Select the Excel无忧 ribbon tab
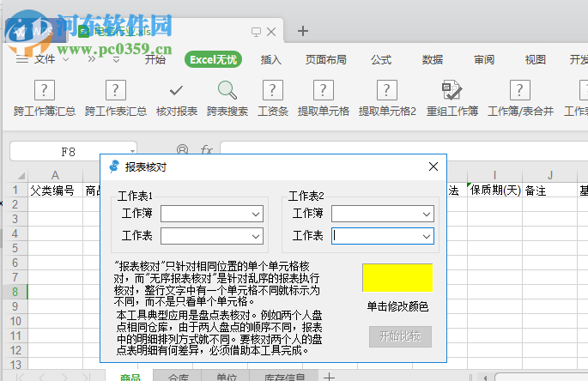Image resolution: width=588 pixels, height=381 pixels. click(214, 59)
